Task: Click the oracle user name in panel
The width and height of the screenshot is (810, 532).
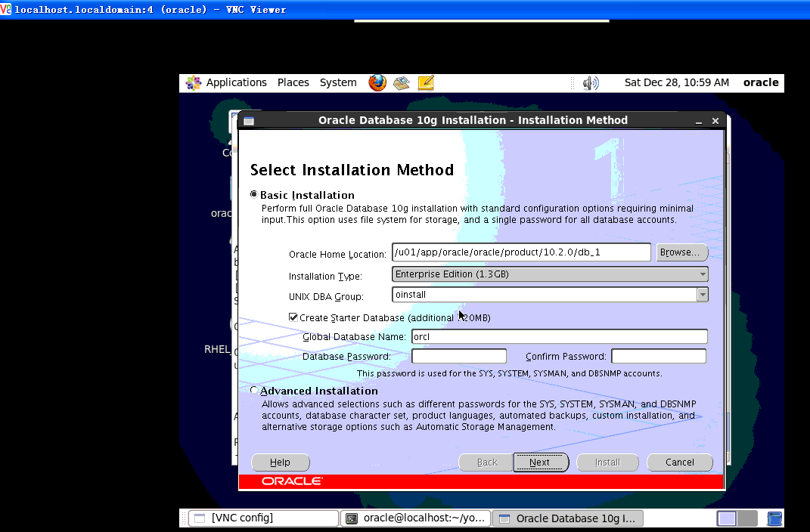Action: [x=760, y=82]
